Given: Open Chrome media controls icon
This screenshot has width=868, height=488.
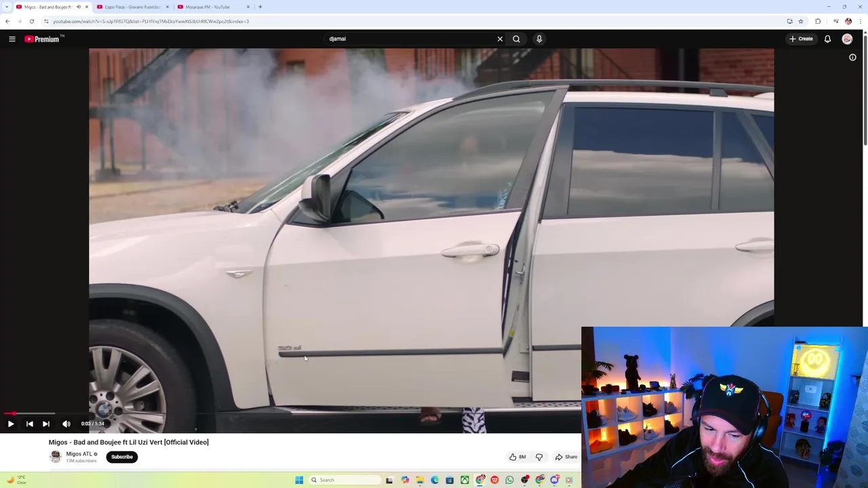Looking at the screenshot, I should 836,21.
